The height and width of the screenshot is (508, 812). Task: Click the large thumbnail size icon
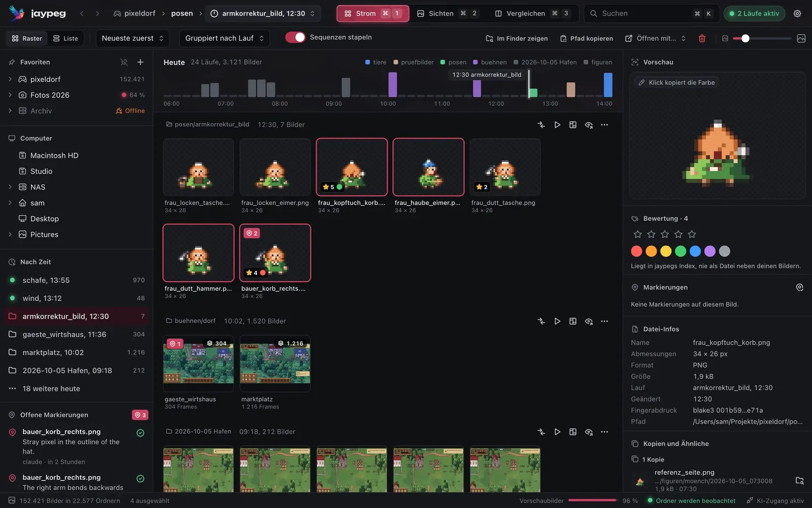801,38
